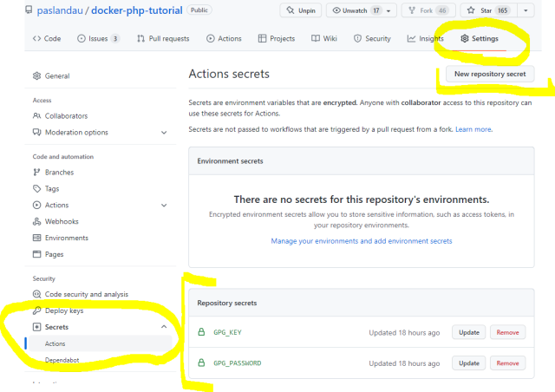Open General settings in sidebar
Screen dimensions: 555x392
[x=57, y=75]
